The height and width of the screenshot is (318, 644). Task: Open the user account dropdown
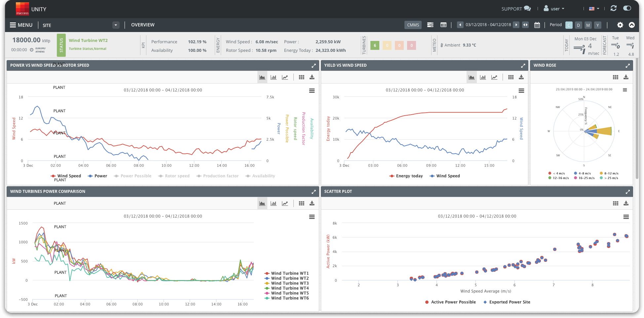point(554,9)
